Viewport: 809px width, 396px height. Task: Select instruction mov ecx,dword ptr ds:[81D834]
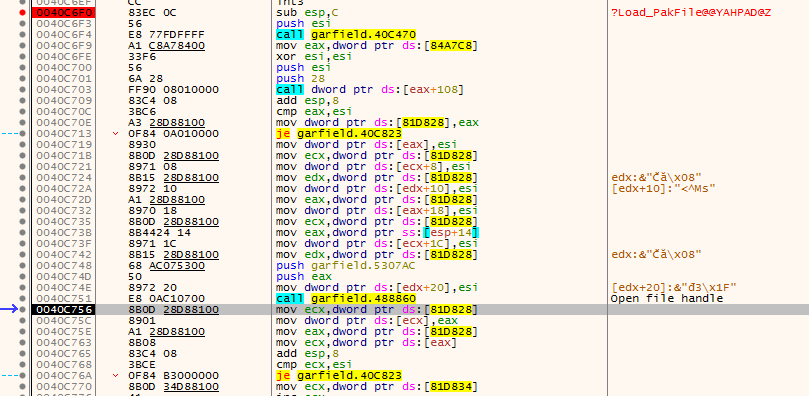click(x=377, y=386)
